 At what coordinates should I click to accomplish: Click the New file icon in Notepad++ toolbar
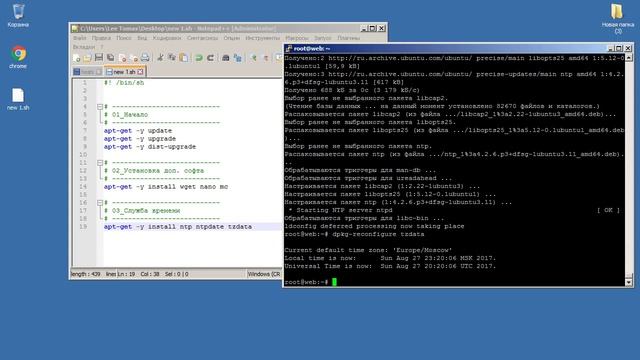point(76,58)
